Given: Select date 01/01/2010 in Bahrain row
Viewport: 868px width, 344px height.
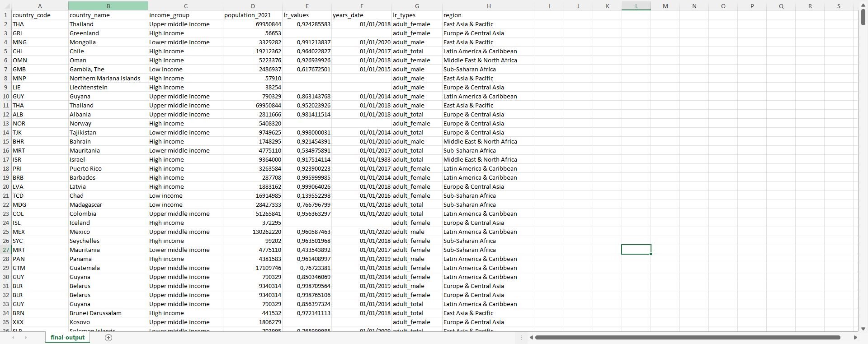Looking at the screenshot, I should [362, 141].
